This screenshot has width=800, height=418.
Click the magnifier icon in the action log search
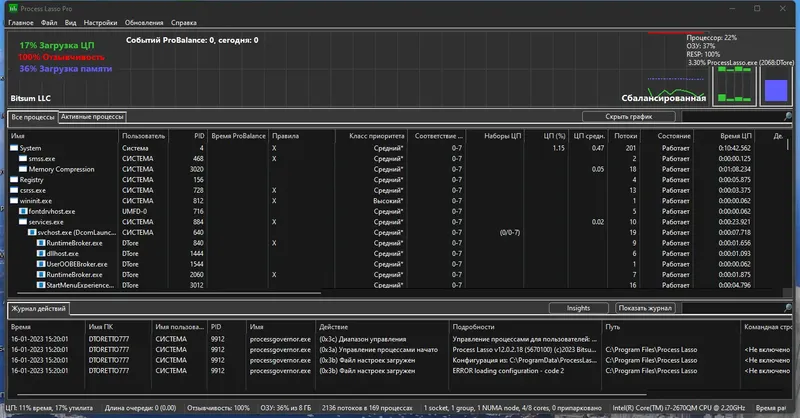pos(787,308)
